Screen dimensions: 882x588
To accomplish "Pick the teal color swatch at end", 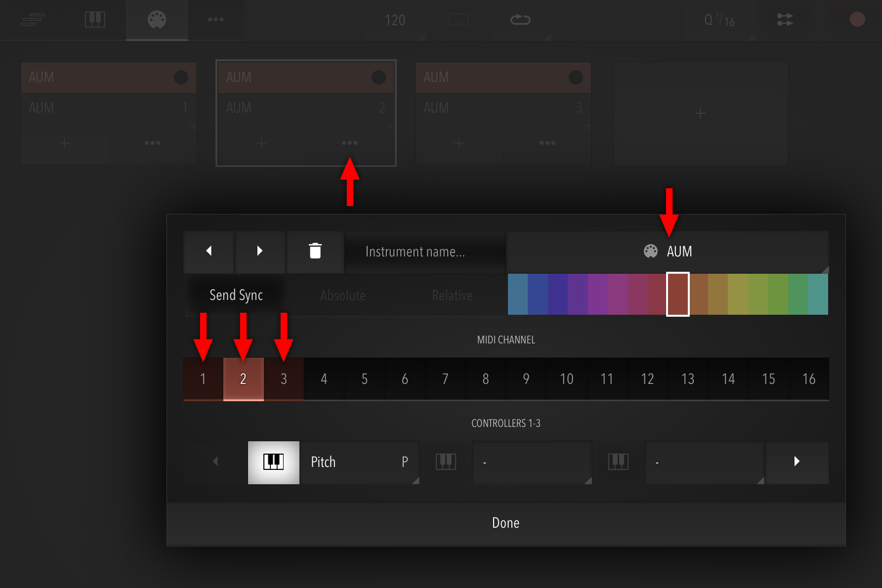I will point(818,294).
